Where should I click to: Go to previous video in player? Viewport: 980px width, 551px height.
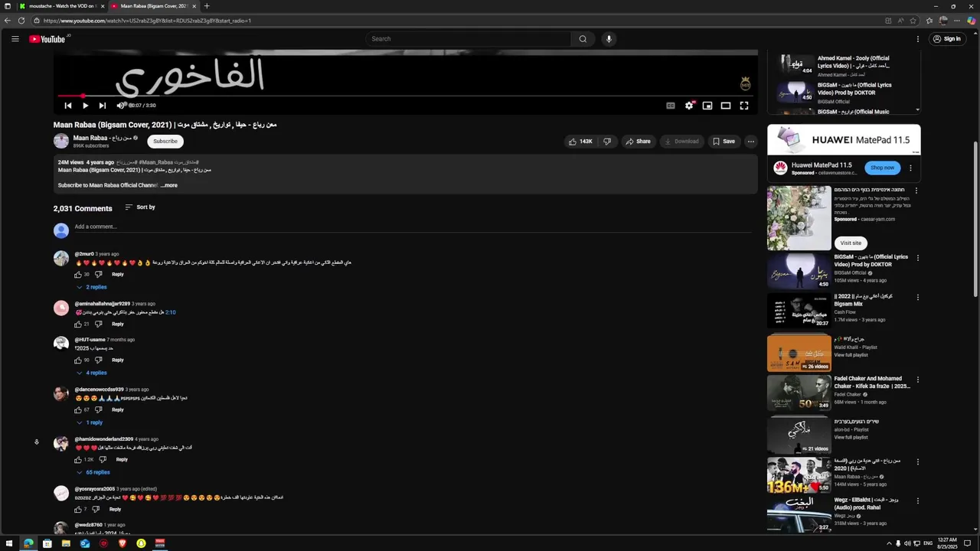coord(68,106)
